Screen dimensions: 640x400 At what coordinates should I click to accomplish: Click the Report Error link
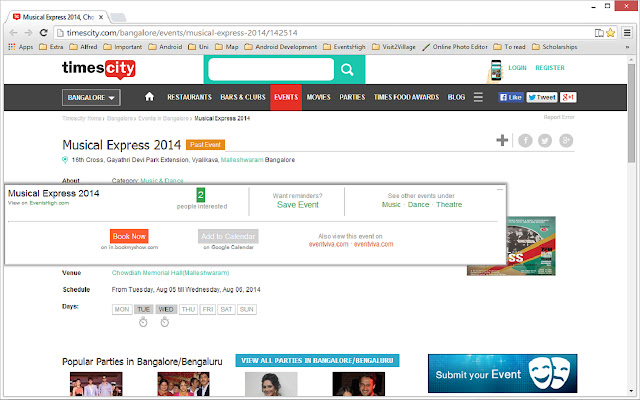559,117
